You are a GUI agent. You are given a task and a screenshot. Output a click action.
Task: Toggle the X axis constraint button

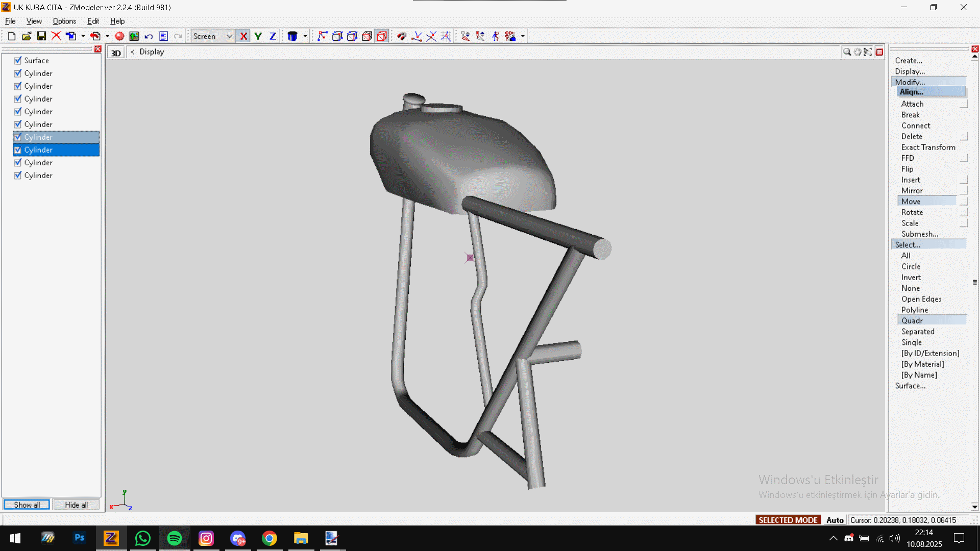[x=243, y=36]
